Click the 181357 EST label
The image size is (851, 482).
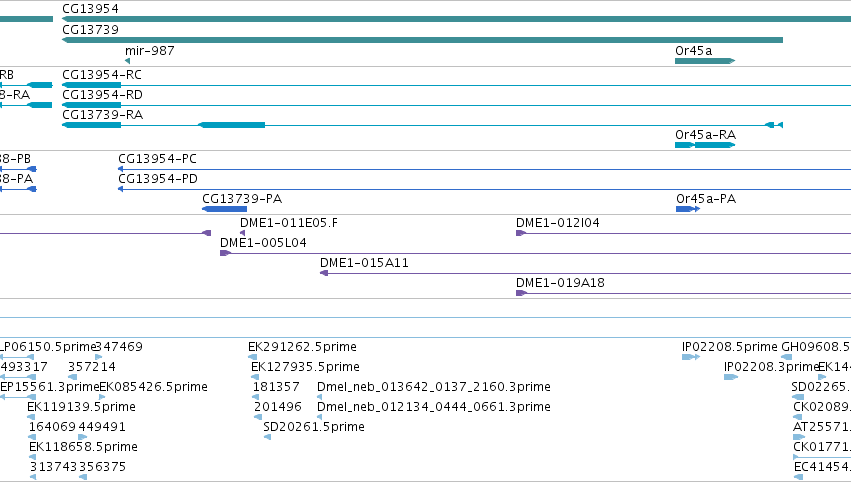point(276,387)
